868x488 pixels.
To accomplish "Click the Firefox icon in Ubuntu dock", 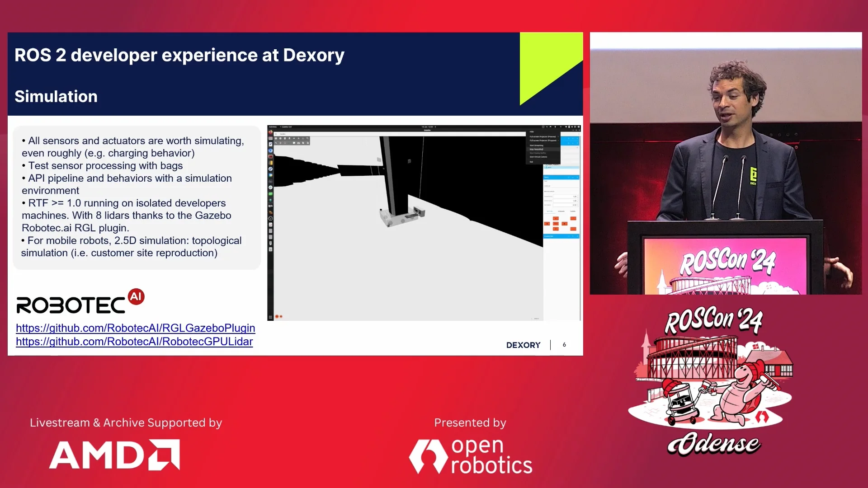I will tap(270, 132).
